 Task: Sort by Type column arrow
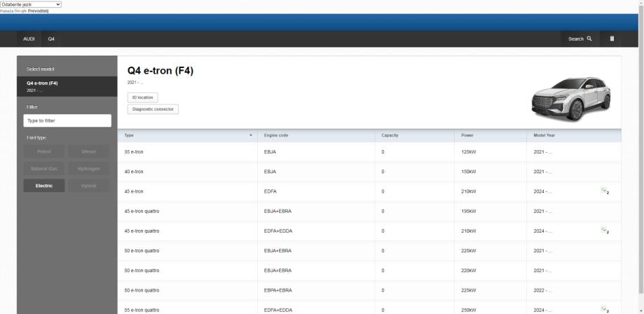pos(251,135)
